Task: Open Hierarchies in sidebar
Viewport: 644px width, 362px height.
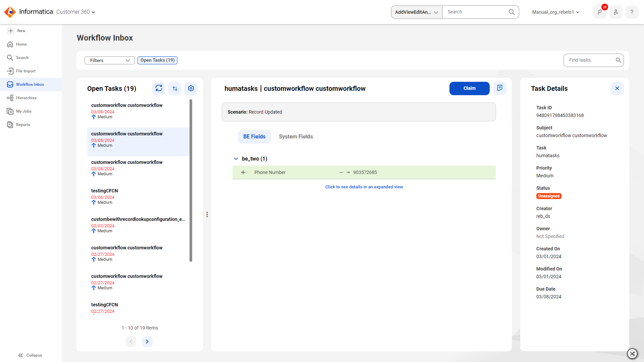Action: pyautogui.click(x=31, y=98)
